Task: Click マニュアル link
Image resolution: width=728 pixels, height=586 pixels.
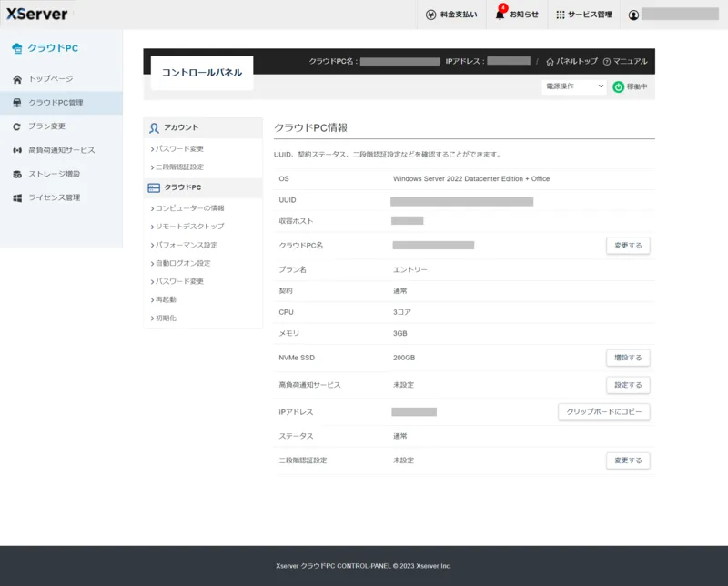Action: 625,61
